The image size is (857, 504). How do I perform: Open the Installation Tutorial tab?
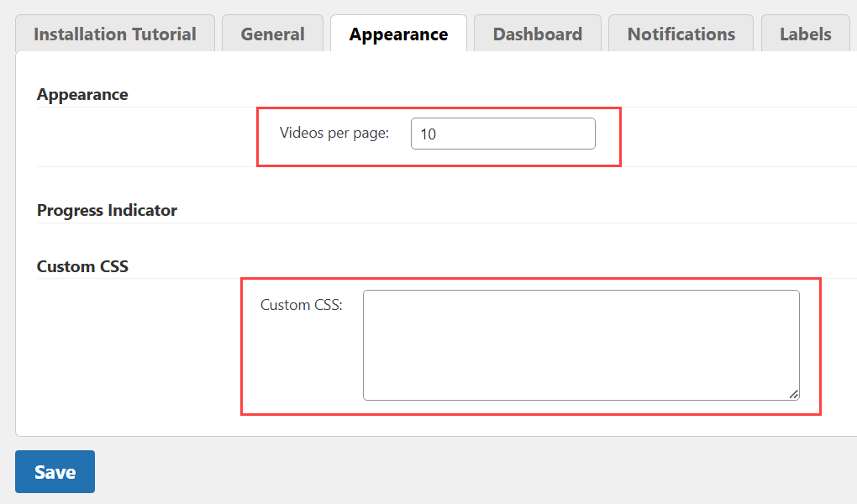(x=115, y=34)
